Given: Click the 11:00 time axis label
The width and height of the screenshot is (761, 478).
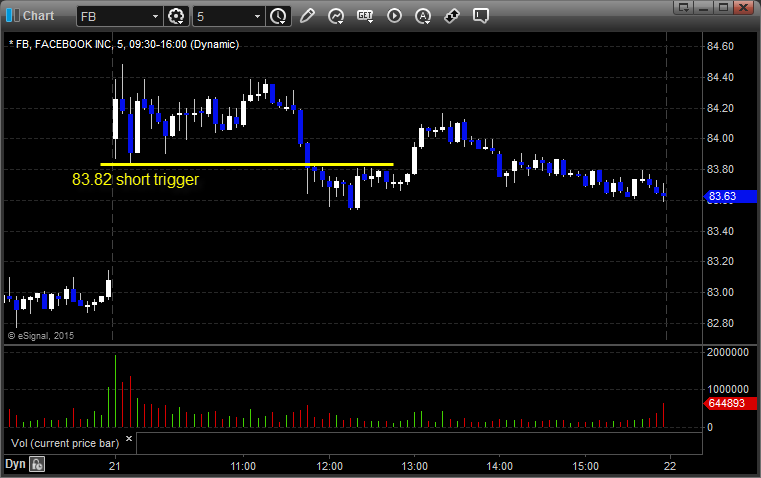Looking at the screenshot, I should pyautogui.click(x=243, y=466).
